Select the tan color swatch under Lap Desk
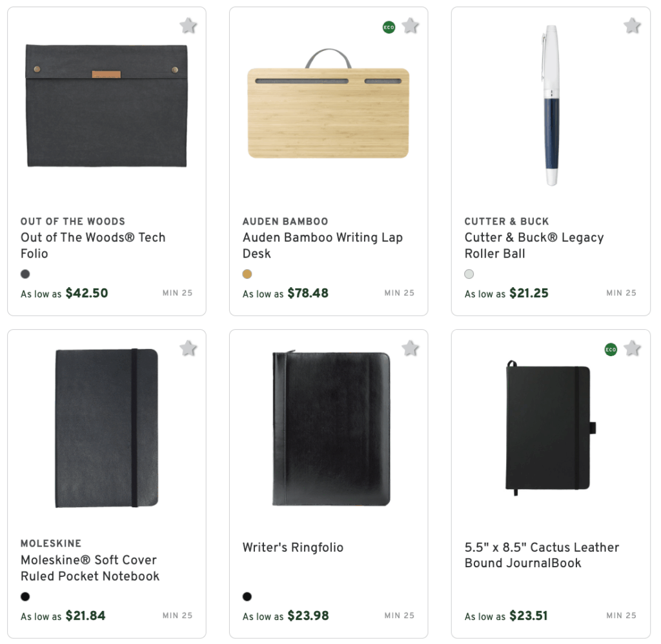Screen dimensions: 661x644 pos(247,274)
